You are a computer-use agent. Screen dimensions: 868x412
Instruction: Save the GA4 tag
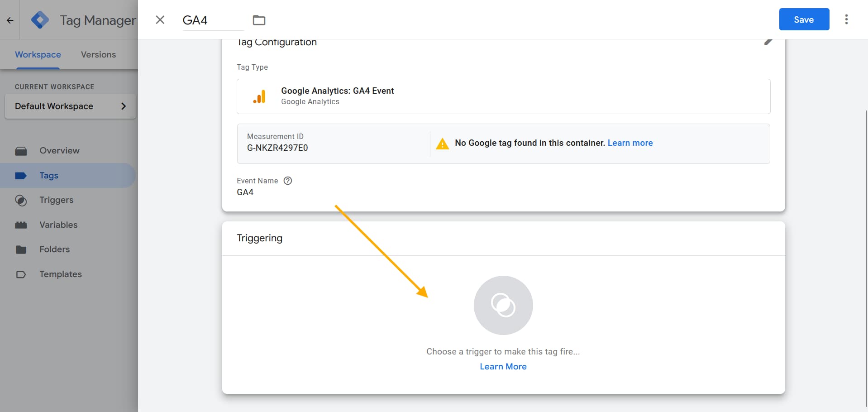tap(804, 19)
